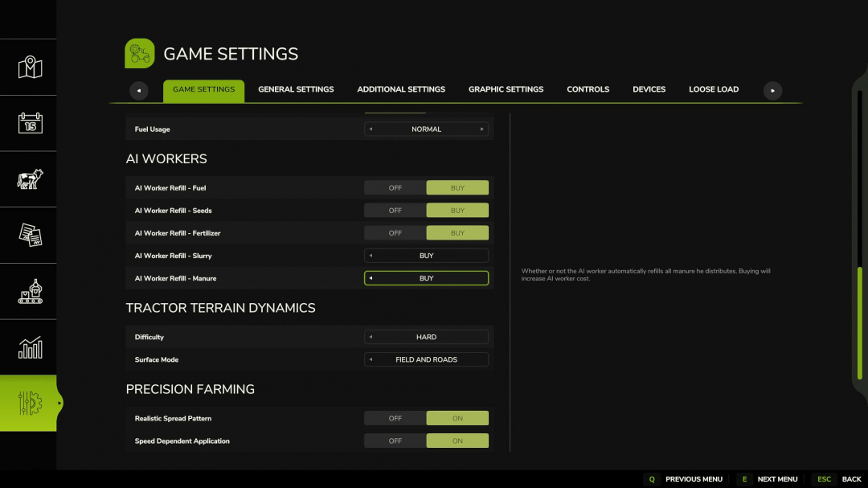Open the Loose Load tab
868x488 pixels.
click(714, 89)
